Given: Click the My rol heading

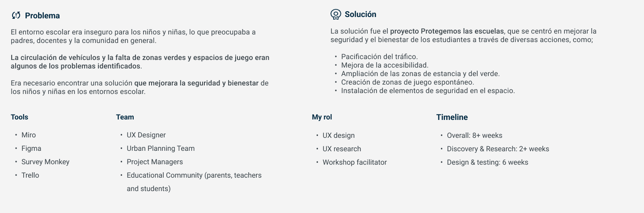Looking at the screenshot, I should tap(322, 117).
